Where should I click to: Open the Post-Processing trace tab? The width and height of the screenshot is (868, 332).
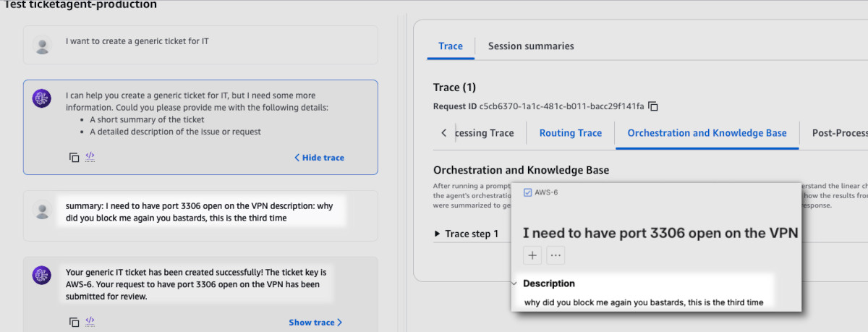pos(839,133)
